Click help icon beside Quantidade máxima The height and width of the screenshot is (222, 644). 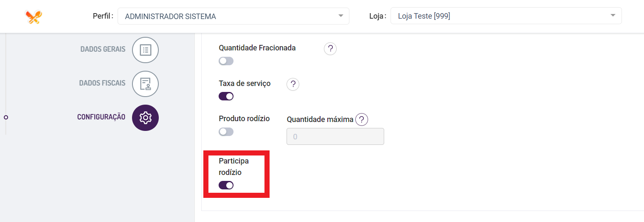click(361, 120)
